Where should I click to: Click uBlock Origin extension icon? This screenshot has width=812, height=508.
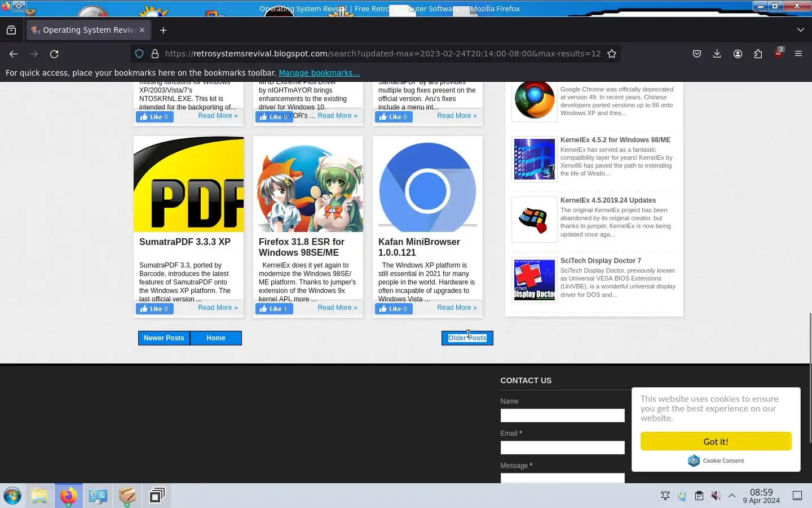click(778, 54)
